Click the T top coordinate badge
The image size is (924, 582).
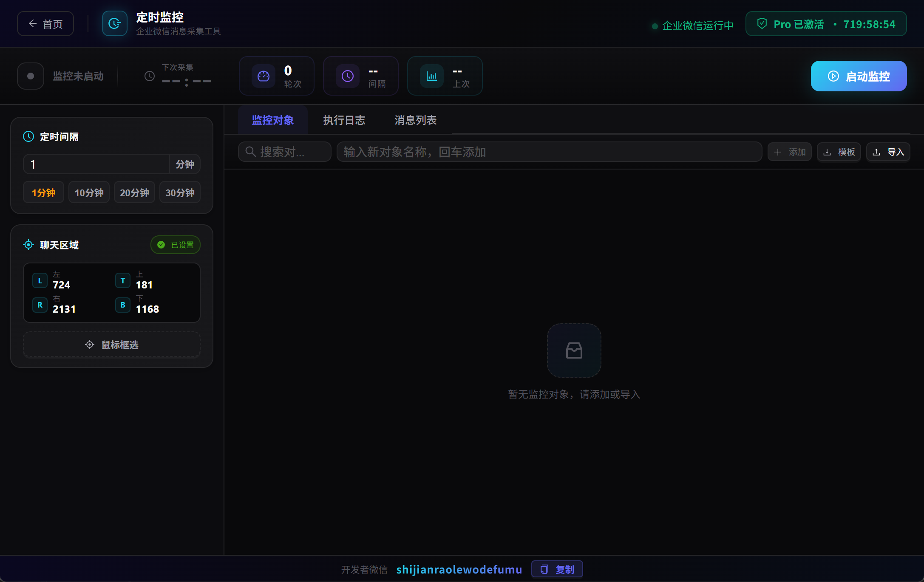123,280
